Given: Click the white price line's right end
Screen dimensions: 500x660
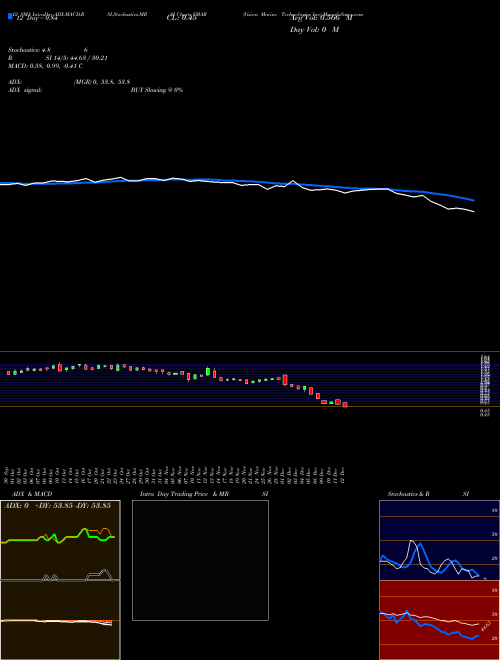Looking at the screenshot, I should click(473, 211).
